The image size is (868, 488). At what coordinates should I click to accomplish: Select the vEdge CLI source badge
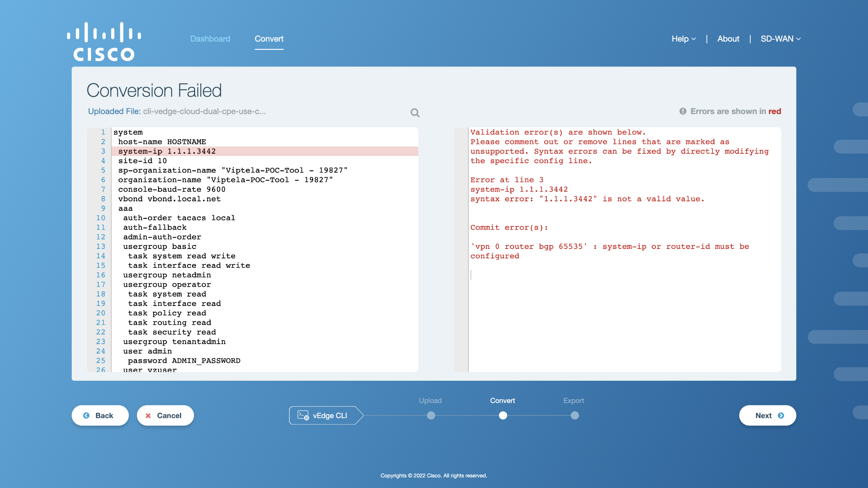point(326,415)
